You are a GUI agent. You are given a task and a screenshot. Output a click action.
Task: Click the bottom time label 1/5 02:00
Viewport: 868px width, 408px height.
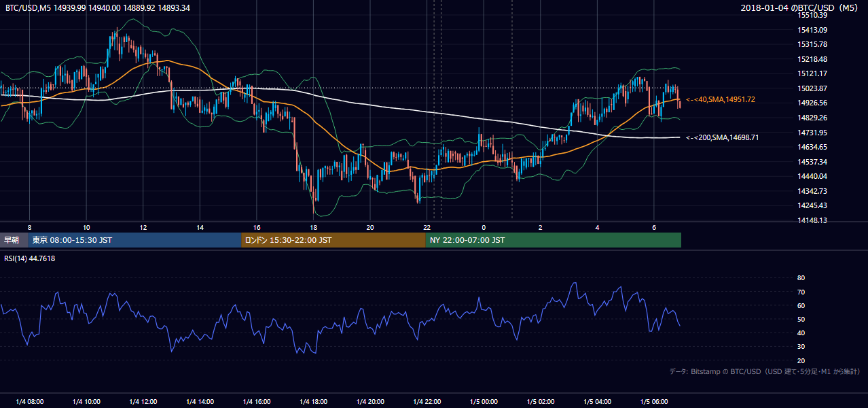[x=541, y=401]
